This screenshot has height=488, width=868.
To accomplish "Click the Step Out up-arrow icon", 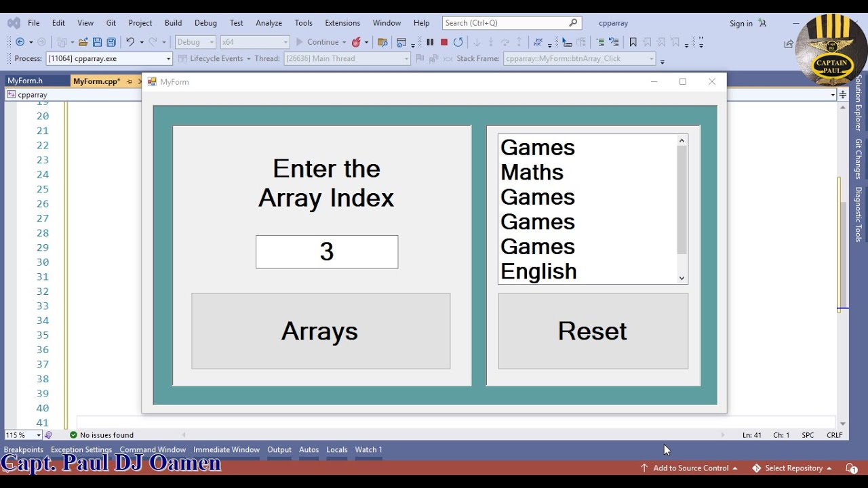I will [519, 42].
